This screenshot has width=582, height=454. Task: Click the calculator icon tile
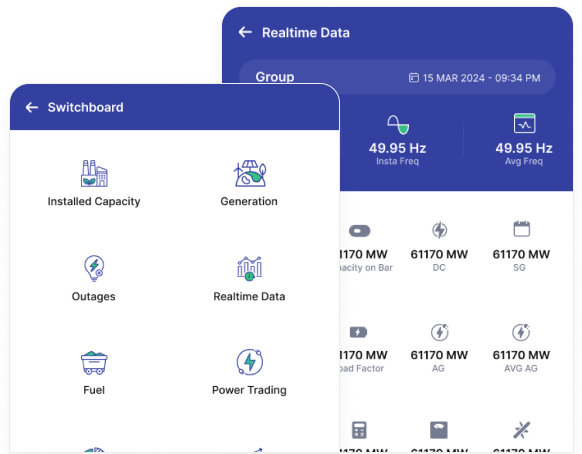pyautogui.click(x=359, y=430)
